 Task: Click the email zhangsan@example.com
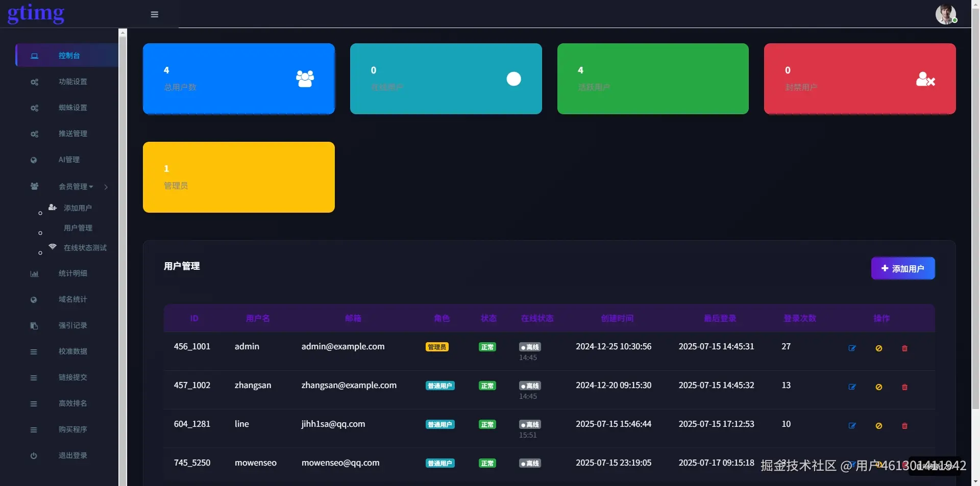349,385
